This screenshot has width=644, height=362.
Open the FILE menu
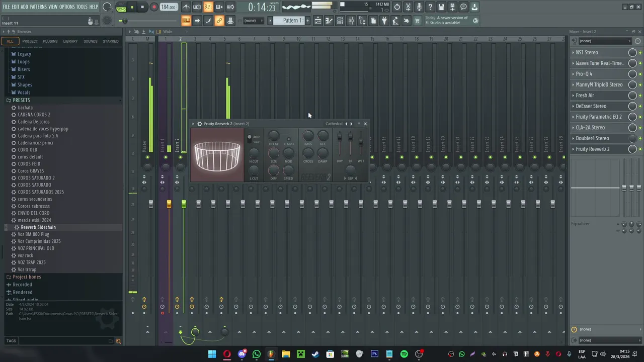6,7
